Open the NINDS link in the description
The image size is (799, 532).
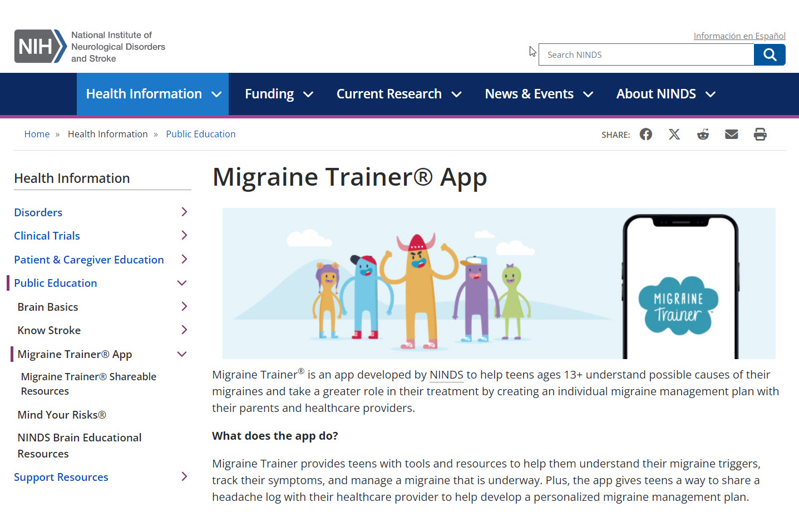(x=446, y=375)
